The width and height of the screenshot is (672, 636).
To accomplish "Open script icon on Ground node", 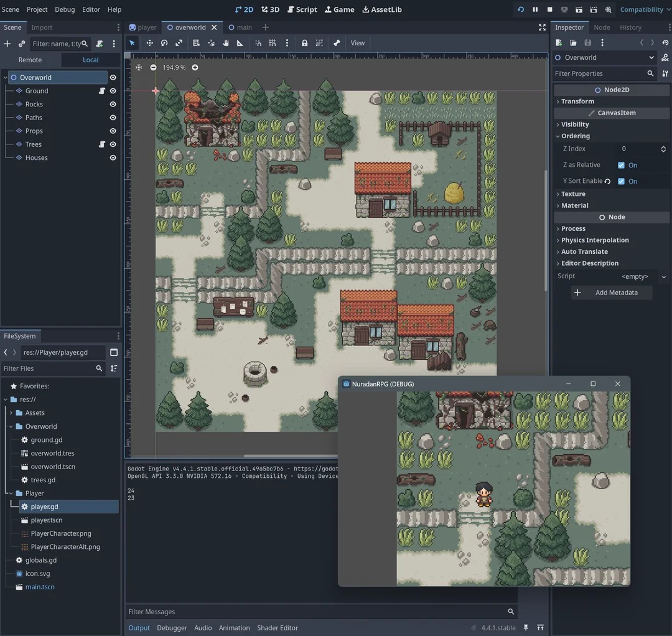I will (102, 91).
